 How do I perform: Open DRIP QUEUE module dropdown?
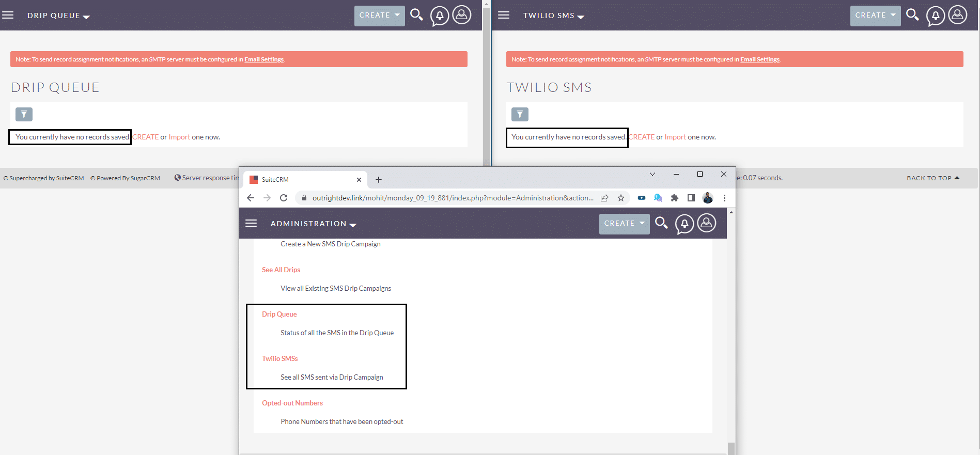coord(58,15)
